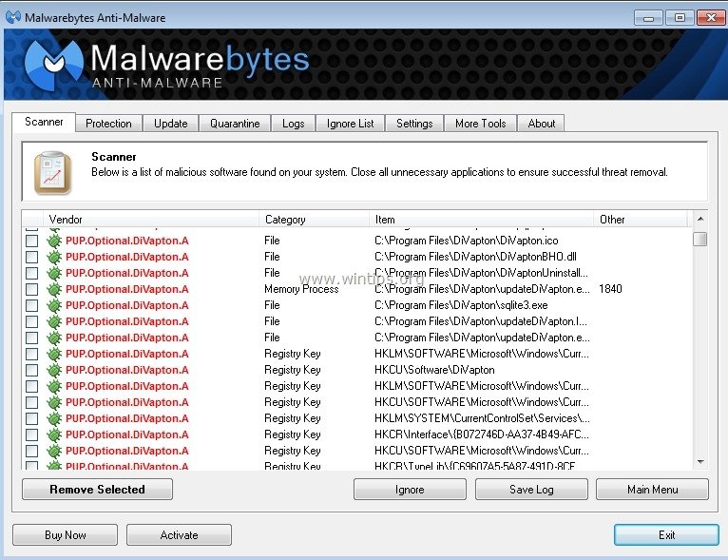Switch to the Update tab
The height and width of the screenshot is (560, 728).
[171, 124]
